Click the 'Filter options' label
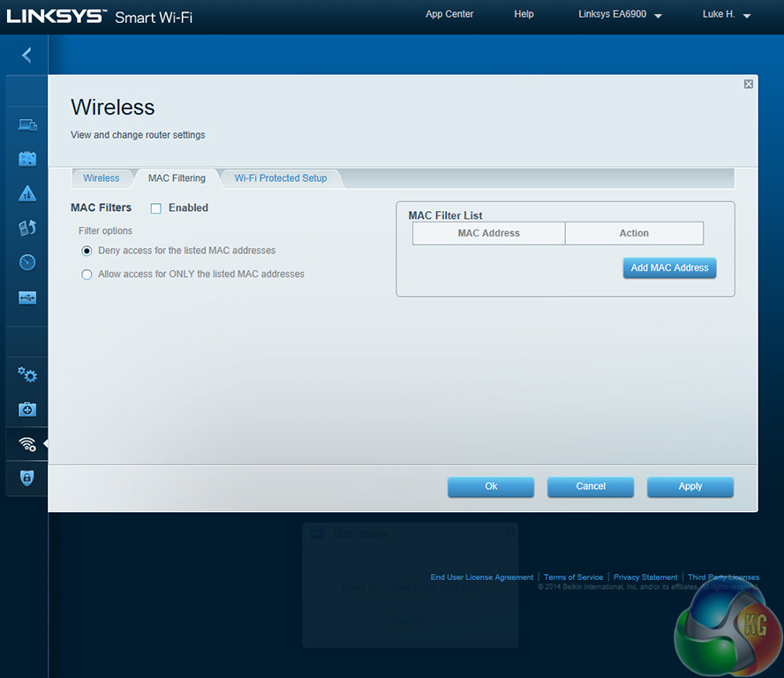This screenshot has height=678, width=784. (105, 231)
